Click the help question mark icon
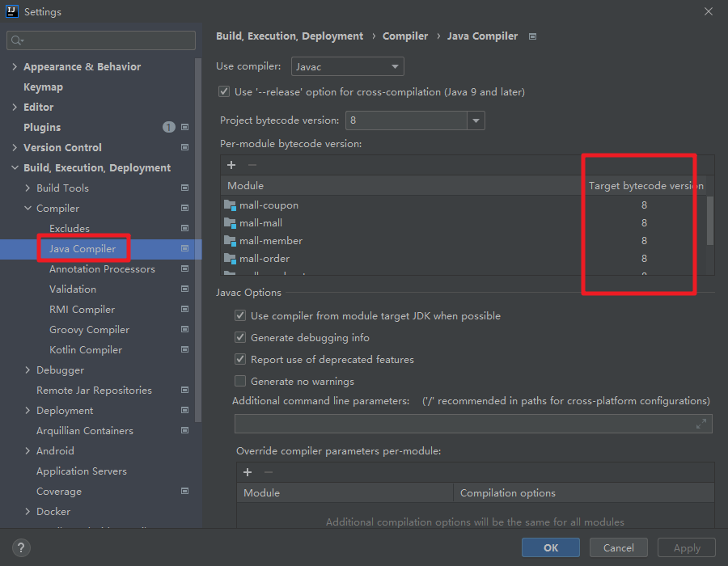This screenshot has height=566, width=728. coord(22,547)
